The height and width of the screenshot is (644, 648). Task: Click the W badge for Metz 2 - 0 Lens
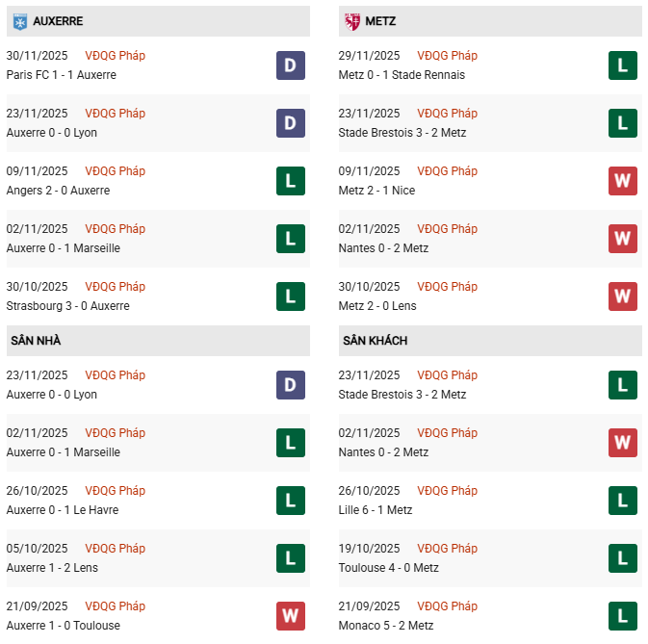(622, 296)
